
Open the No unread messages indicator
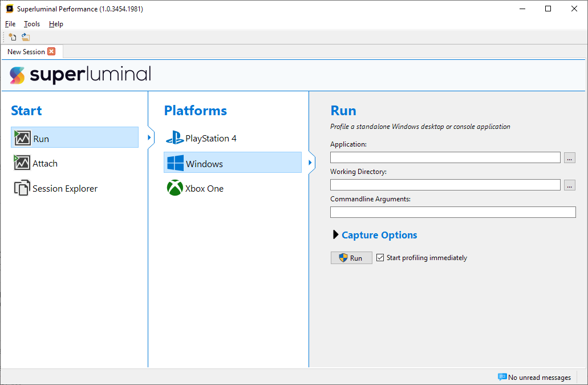[534, 377]
